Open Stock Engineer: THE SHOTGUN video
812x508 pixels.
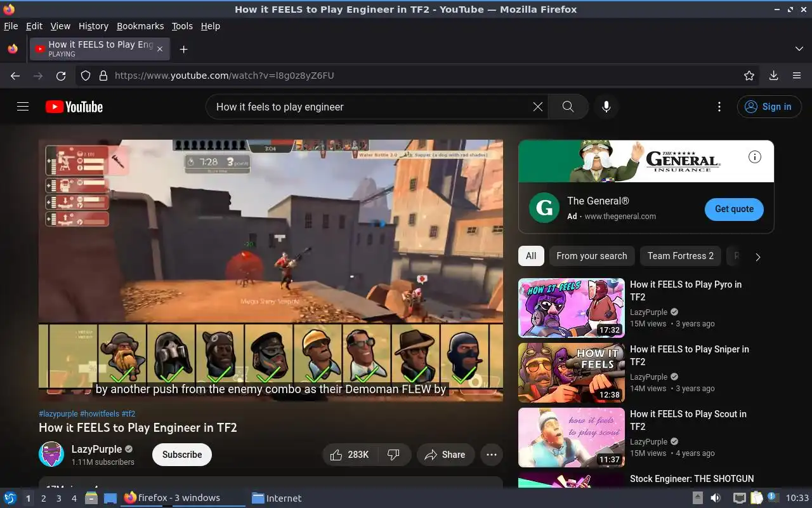[692, 479]
